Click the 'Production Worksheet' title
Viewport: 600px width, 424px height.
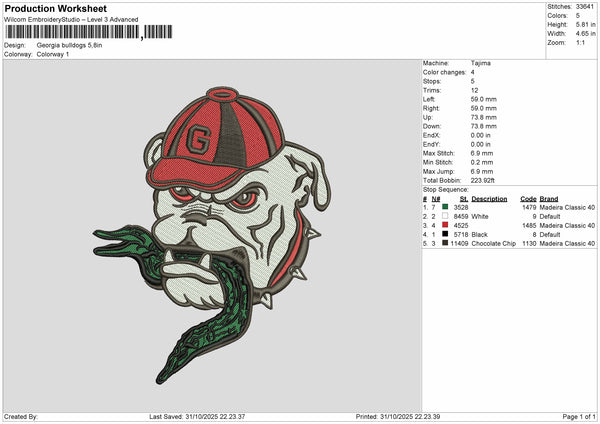pyautogui.click(x=56, y=8)
